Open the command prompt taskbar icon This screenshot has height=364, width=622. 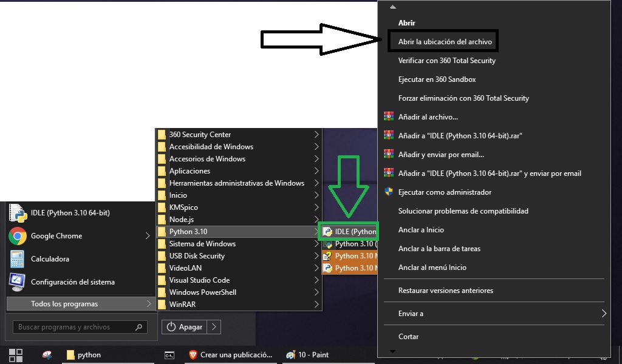(169, 356)
